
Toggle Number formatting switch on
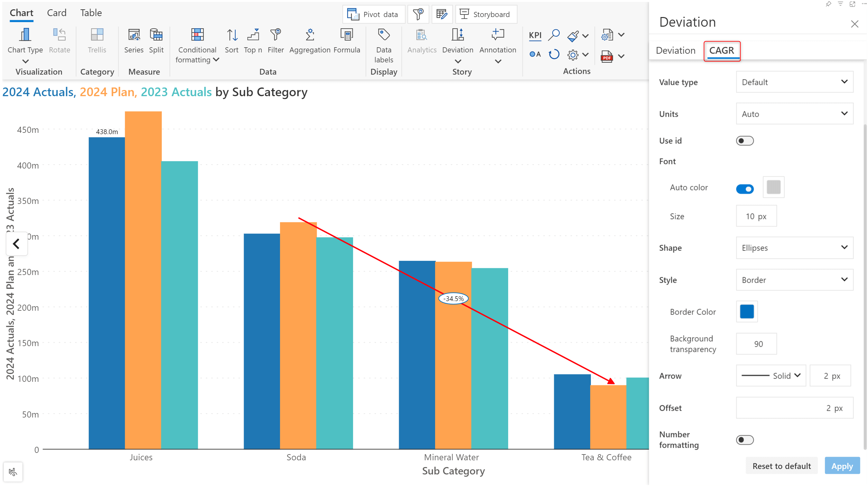point(745,440)
